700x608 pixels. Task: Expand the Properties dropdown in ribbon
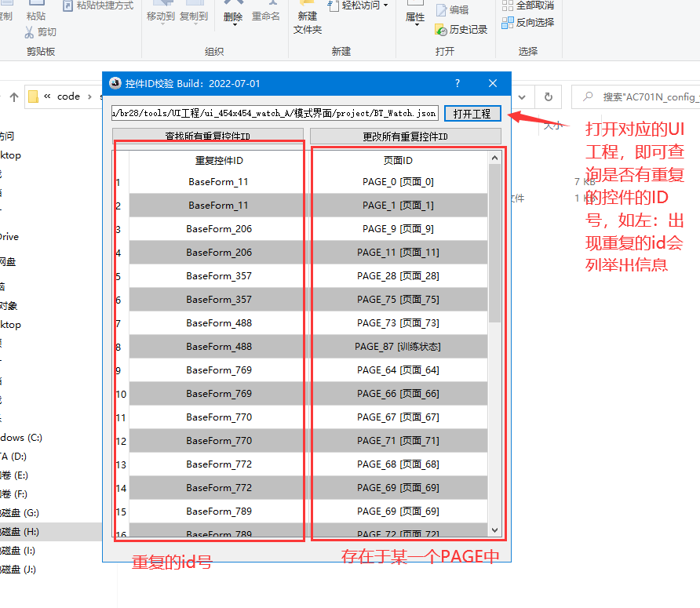(x=417, y=25)
